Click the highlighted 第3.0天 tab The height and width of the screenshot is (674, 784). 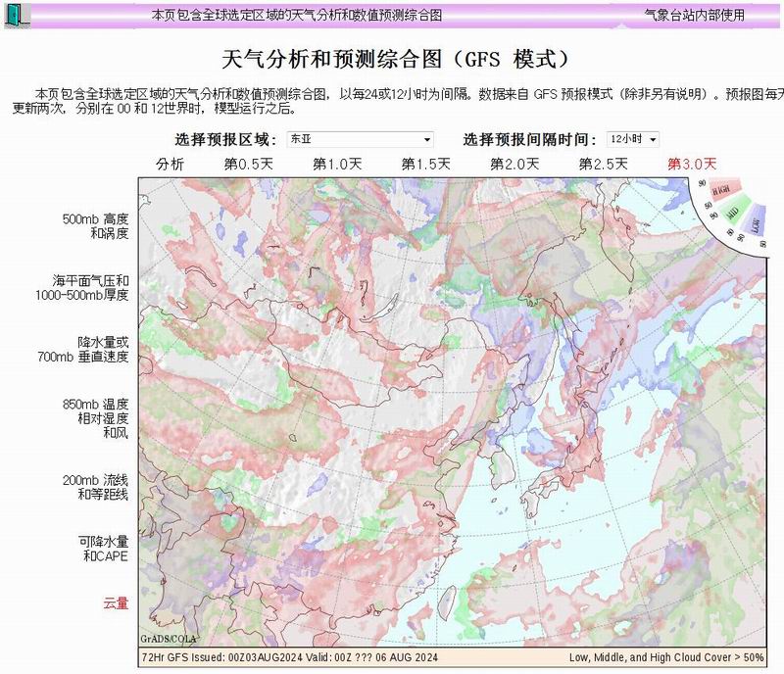(692, 164)
